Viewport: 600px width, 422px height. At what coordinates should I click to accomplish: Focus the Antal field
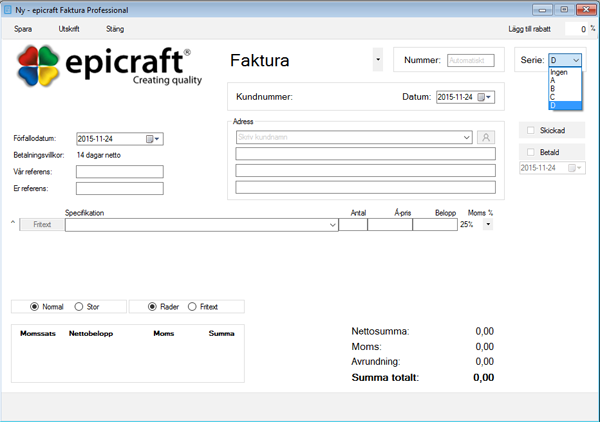tap(353, 225)
